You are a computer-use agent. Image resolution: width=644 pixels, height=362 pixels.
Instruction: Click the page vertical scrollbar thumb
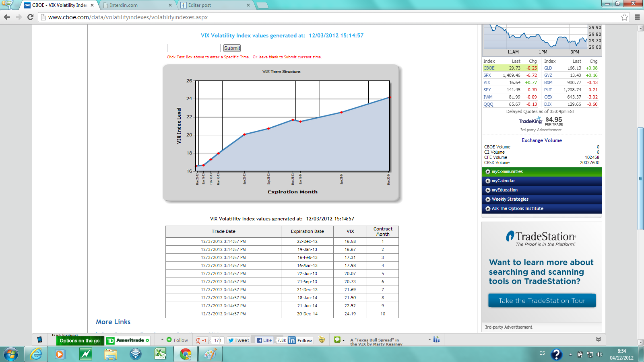(640, 179)
